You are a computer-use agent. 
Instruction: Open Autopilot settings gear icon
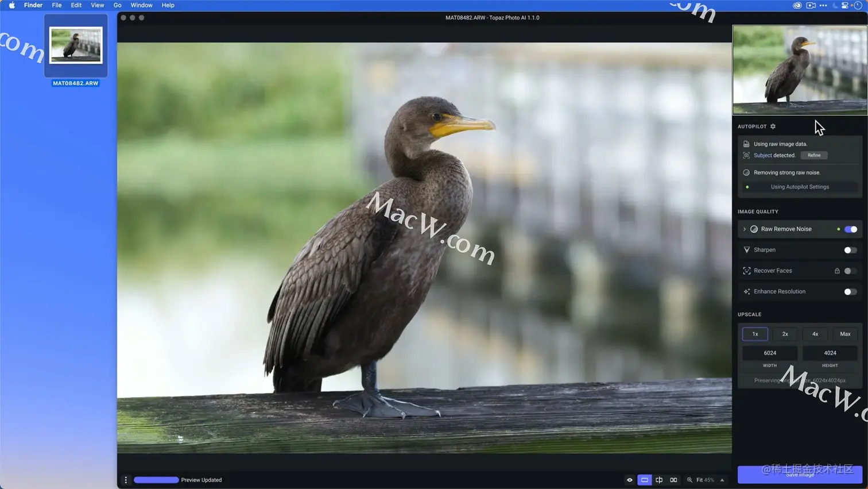(x=773, y=126)
